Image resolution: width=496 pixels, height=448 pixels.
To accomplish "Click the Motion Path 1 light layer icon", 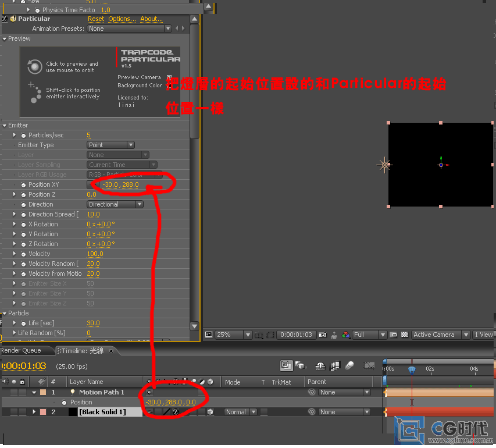I will tap(72, 392).
